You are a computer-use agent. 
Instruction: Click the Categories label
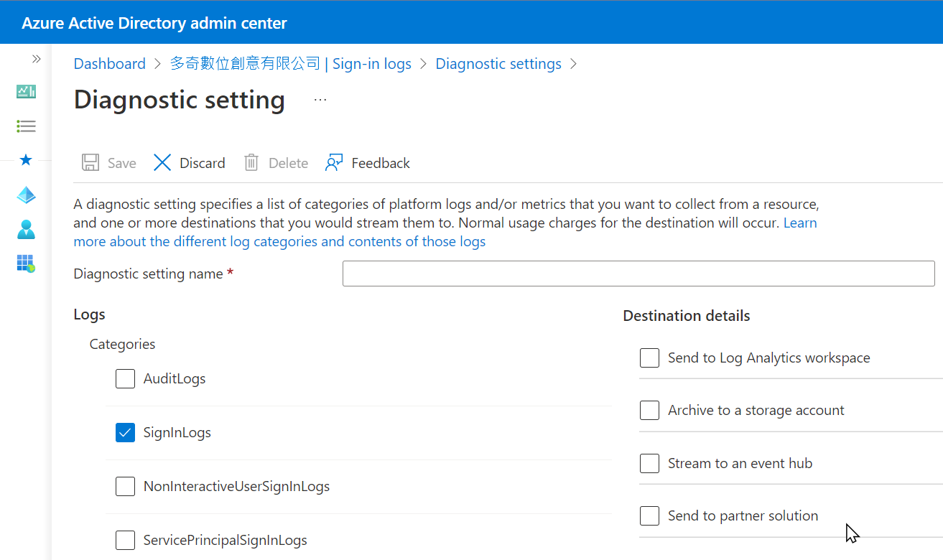122,344
